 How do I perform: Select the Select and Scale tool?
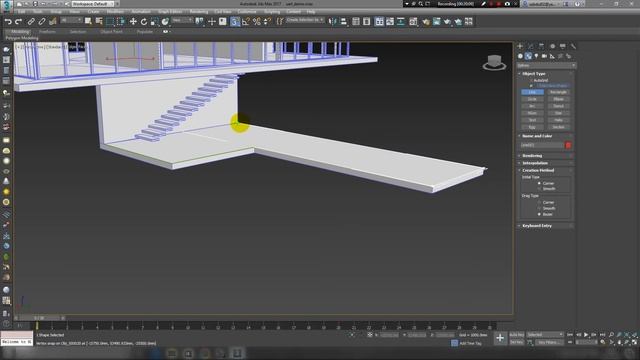point(154,21)
